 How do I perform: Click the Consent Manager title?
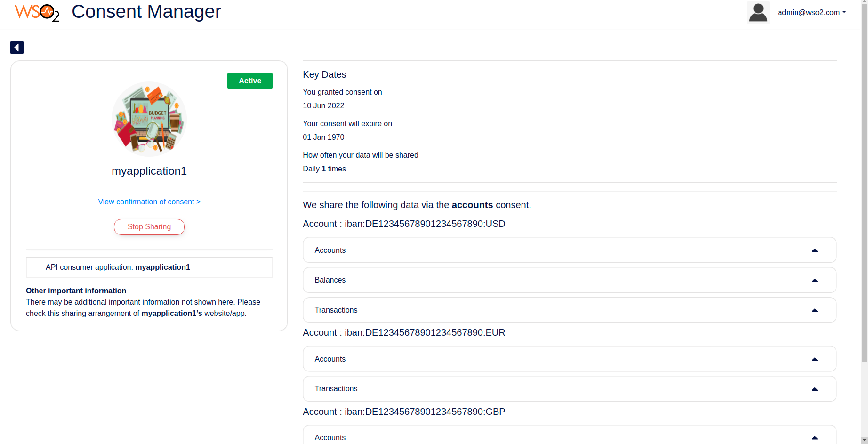click(x=146, y=12)
